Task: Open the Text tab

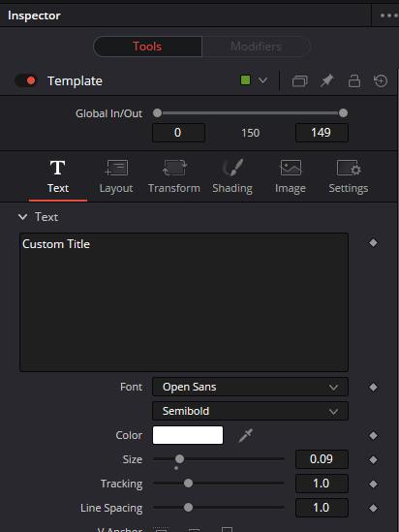Action: (x=58, y=177)
